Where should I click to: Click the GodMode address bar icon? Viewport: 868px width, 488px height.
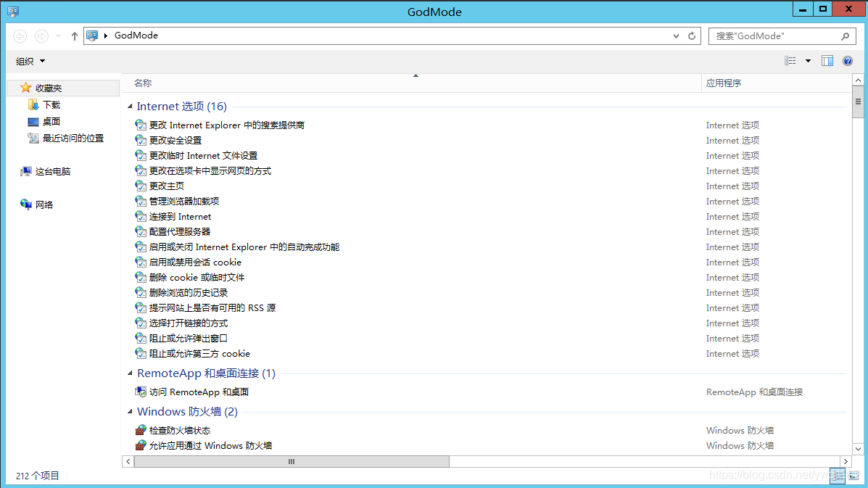point(92,36)
